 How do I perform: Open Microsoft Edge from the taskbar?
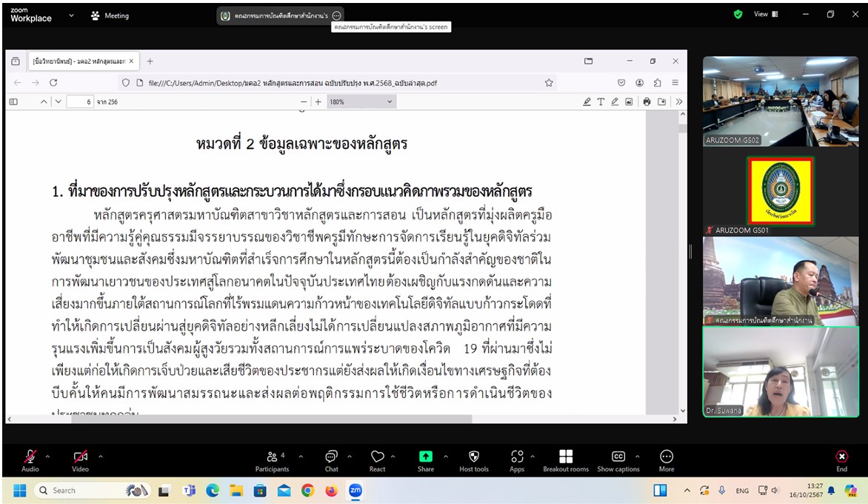213,490
